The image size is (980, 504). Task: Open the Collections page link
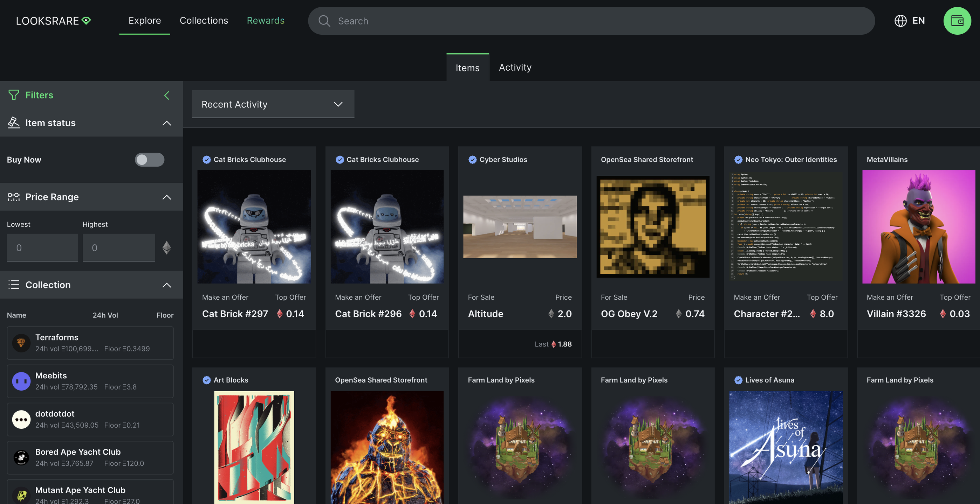(204, 21)
